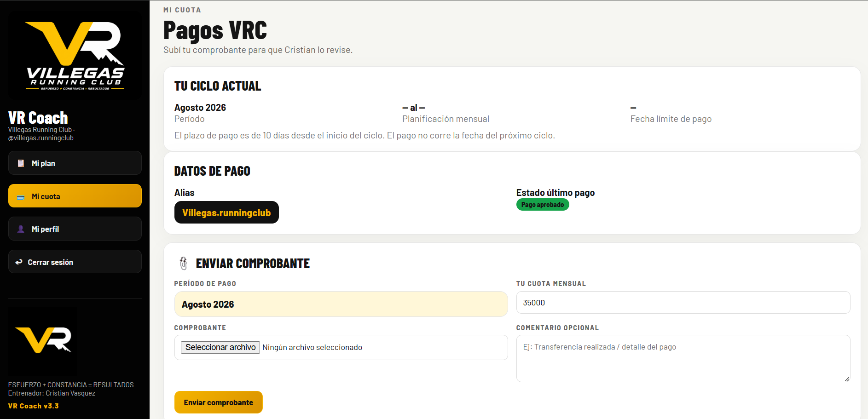
Task: Click the Pago aprobado status badge
Action: point(543,205)
